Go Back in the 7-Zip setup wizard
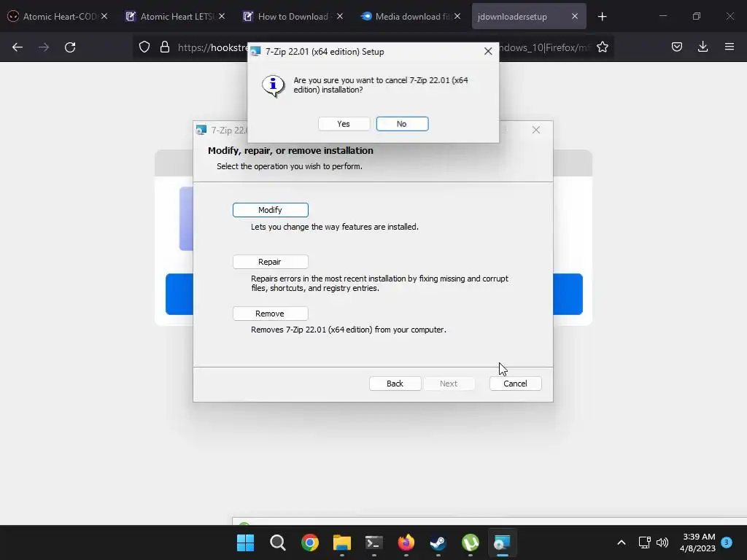The height and width of the screenshot is (560, 747). pos(395,384)
